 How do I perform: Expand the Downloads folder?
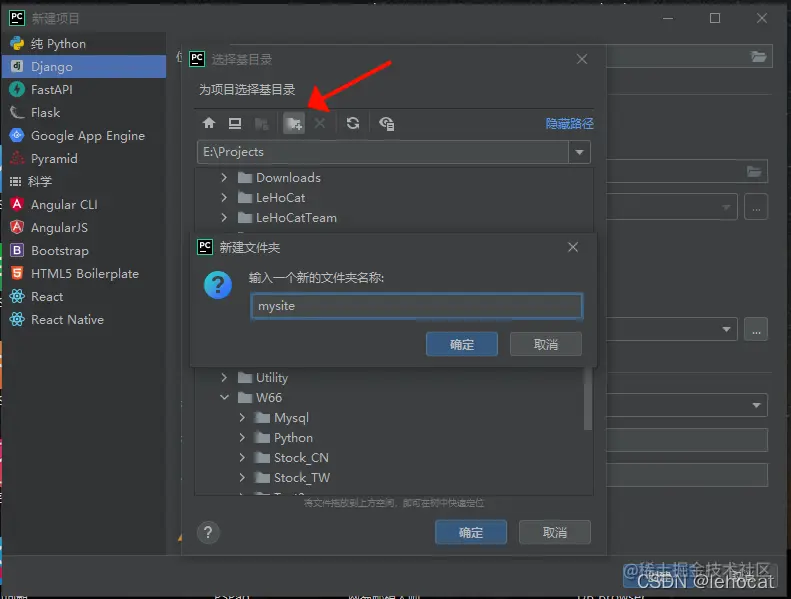[224, 178]
